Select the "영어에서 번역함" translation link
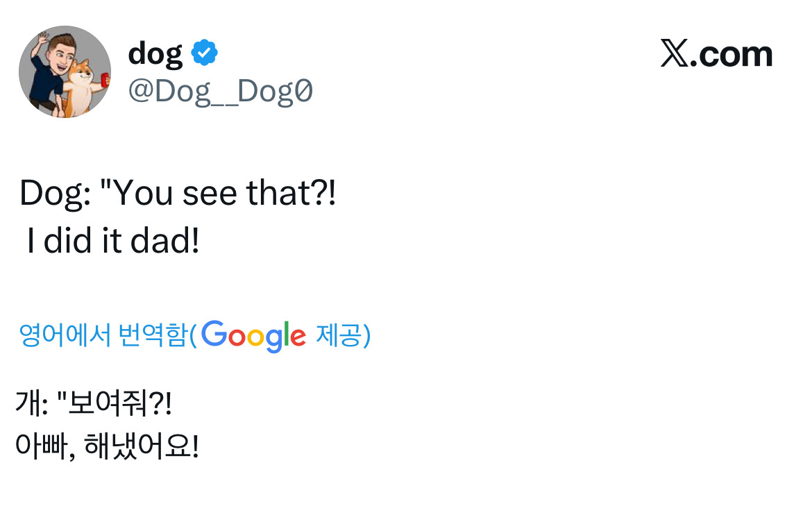The width and height of the screenshot is (812, 506). tap(103, 335)
